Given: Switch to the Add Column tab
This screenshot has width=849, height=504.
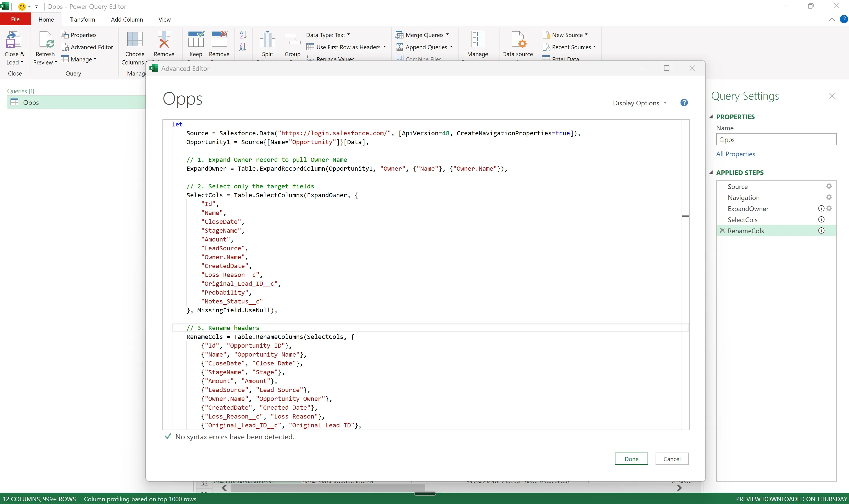Looking at the screenshot, I should tap(127, 19).
